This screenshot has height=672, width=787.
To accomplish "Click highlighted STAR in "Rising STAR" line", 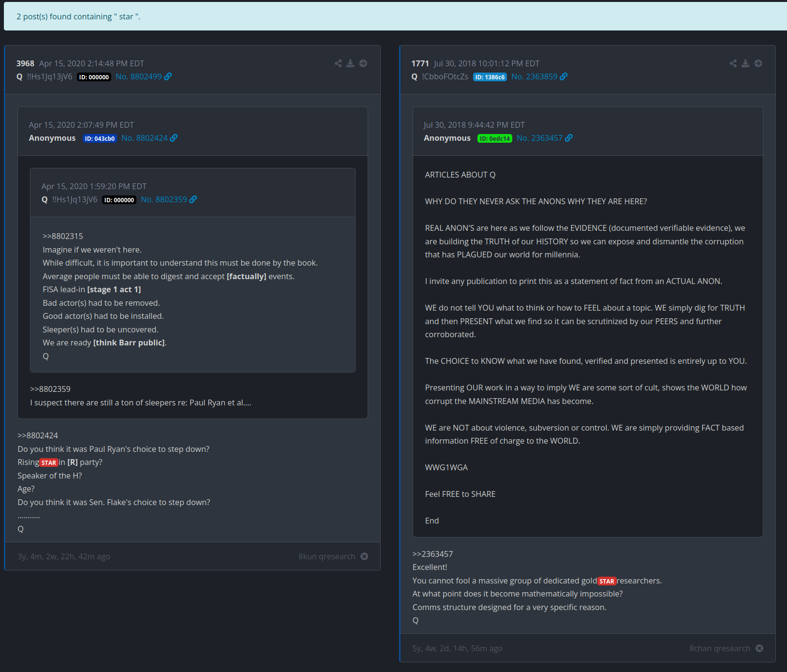I will click(x=49, y=463).
